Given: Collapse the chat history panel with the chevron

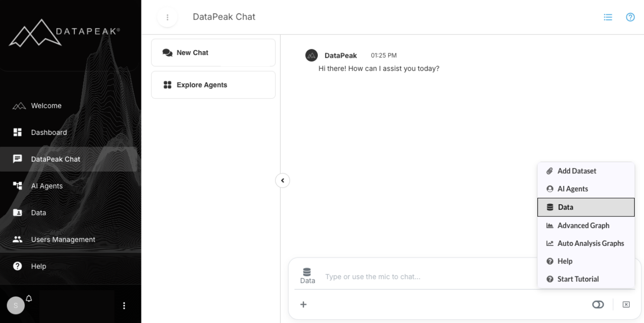Looking at the screenshot, I should pyautogui.click(x=282, y=180).
